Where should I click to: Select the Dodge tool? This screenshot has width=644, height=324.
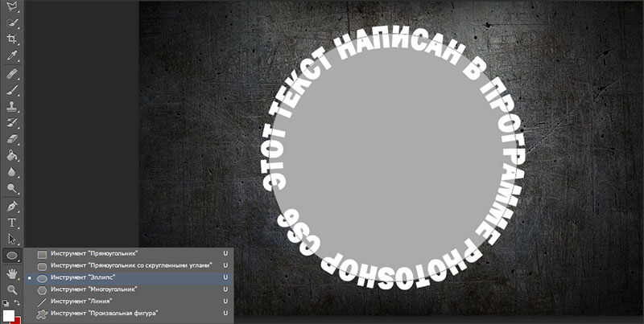tap(12, 188)
